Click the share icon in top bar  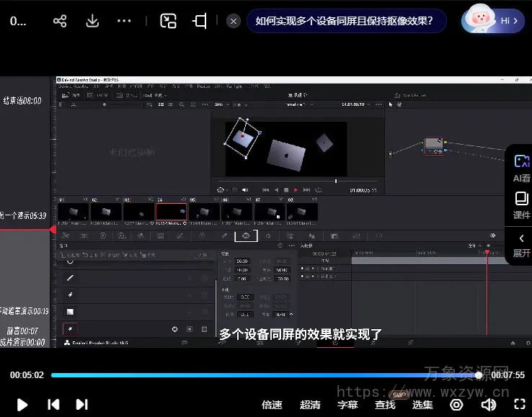tap(60, 21)
